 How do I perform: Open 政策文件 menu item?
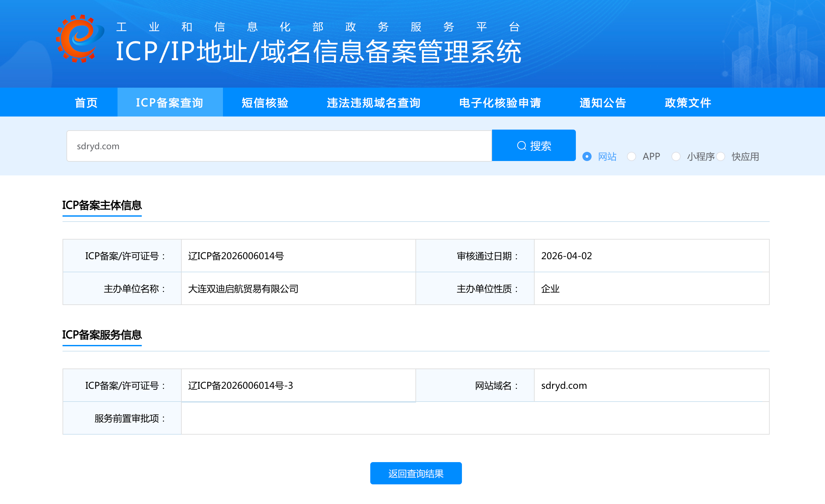click(688, 102)
